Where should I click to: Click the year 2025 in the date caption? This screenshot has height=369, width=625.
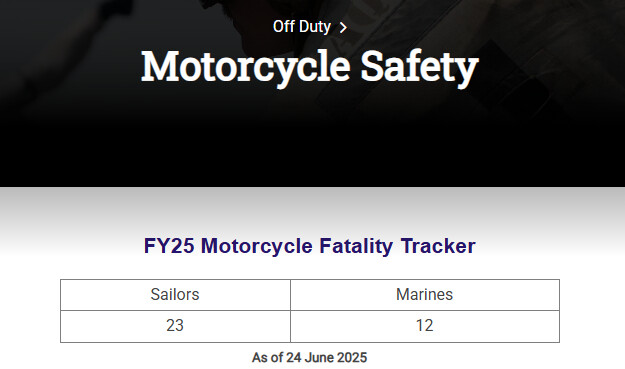coord(352,357)
